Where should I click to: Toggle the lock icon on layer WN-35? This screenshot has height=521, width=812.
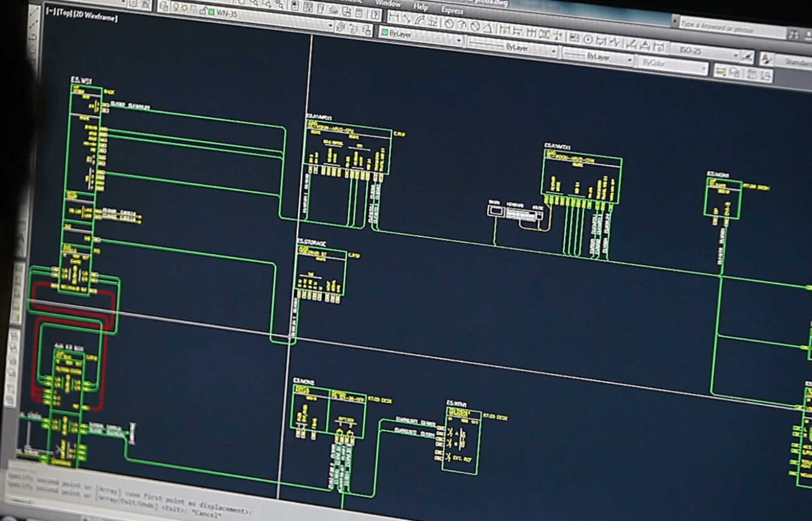coord(203,11)
